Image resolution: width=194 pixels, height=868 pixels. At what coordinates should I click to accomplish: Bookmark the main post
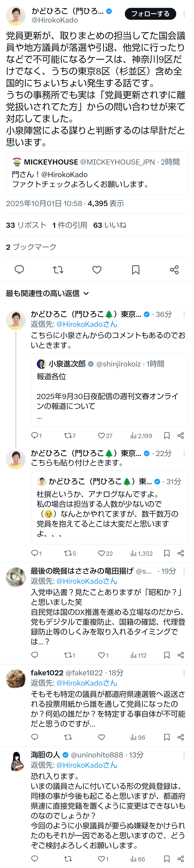pos(136,270)
